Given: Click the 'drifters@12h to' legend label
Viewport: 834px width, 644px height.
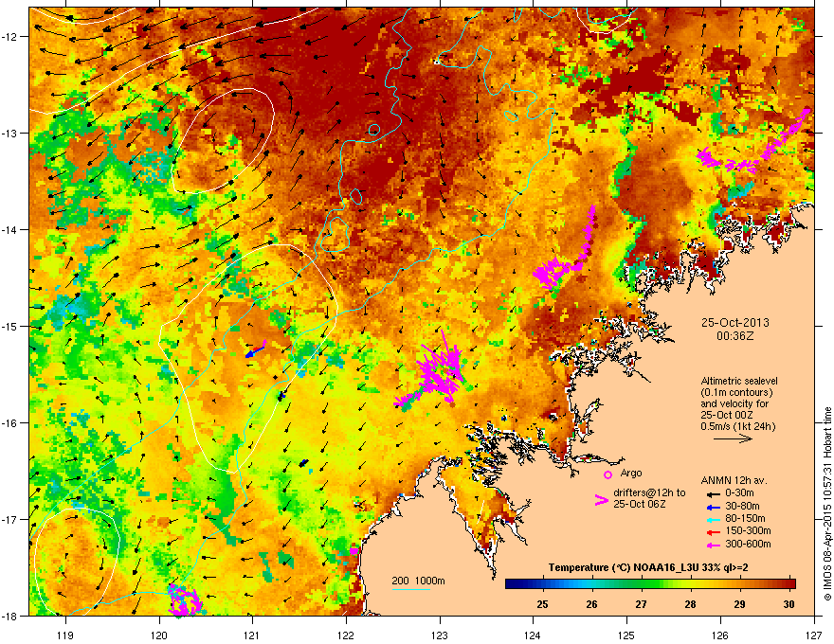Looking at the screenshot, I should [649, 492].
